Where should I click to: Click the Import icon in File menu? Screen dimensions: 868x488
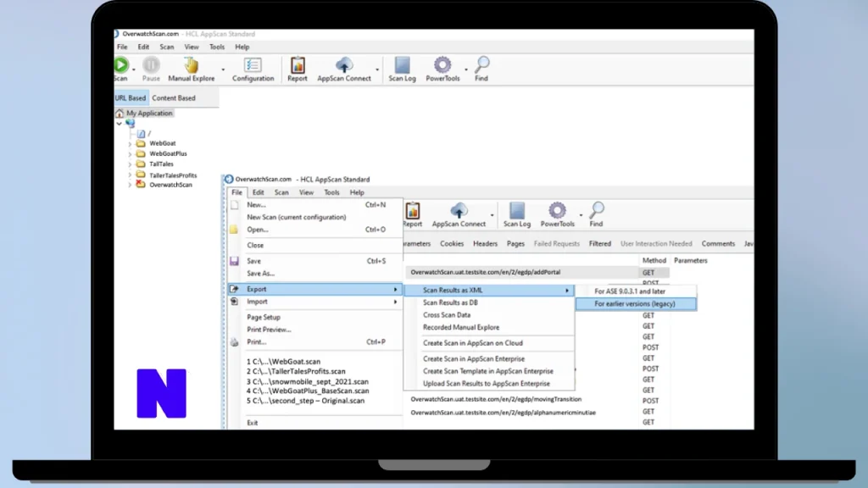pyautogui.click(x=234, y=302)
